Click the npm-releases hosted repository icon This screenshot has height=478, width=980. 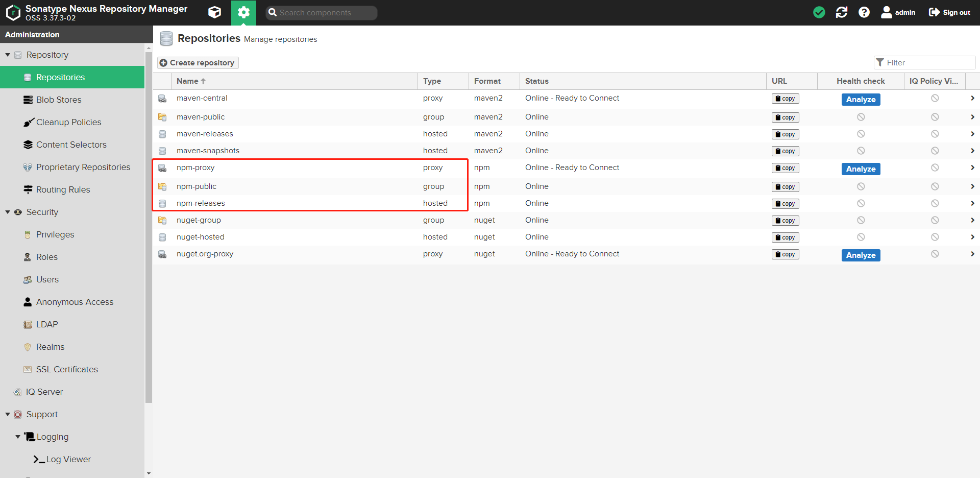162,203
